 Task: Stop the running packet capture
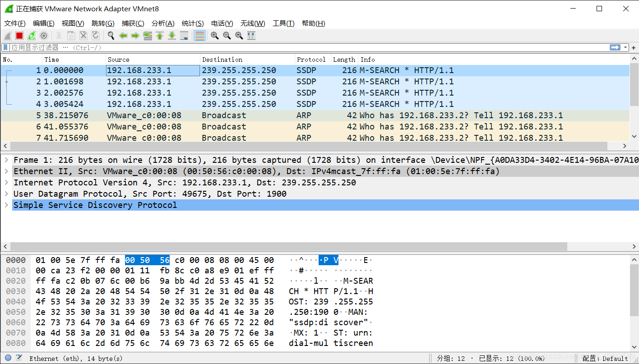[x=19, y=36]
